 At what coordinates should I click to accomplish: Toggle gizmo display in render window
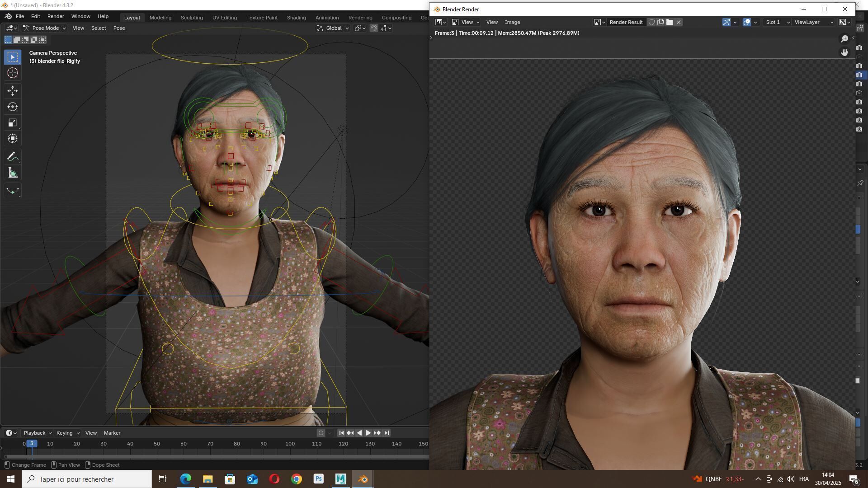pyautogui.click(x=726, y=22)
